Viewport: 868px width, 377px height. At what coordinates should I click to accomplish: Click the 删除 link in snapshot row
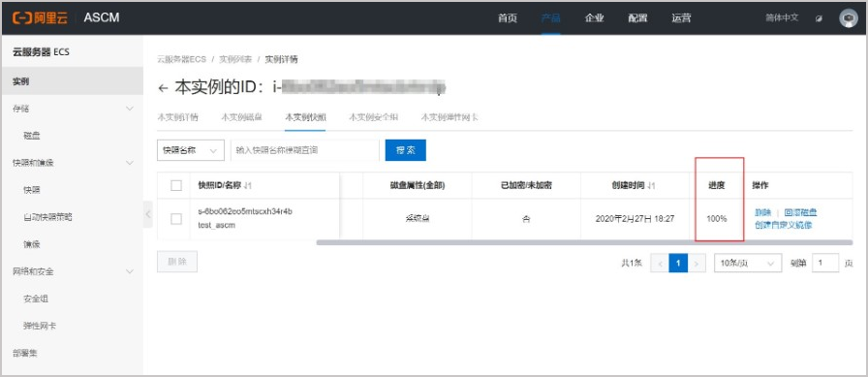pos(762,212)
